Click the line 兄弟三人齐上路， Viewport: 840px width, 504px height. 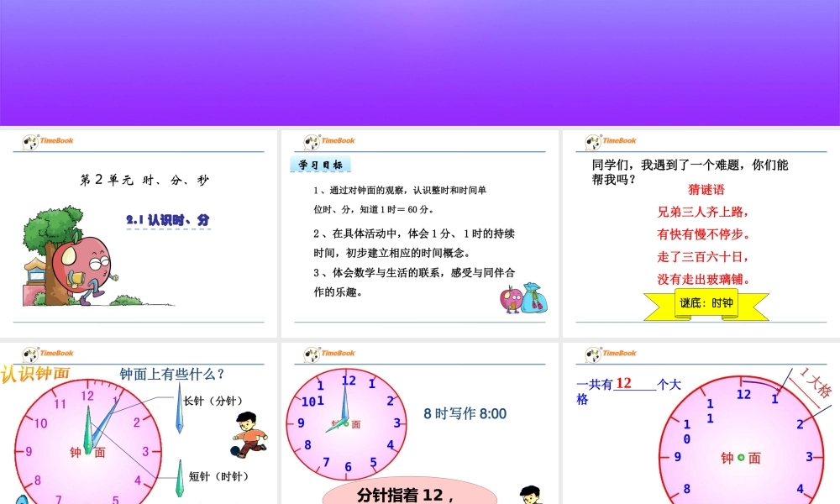pos(703,212)
